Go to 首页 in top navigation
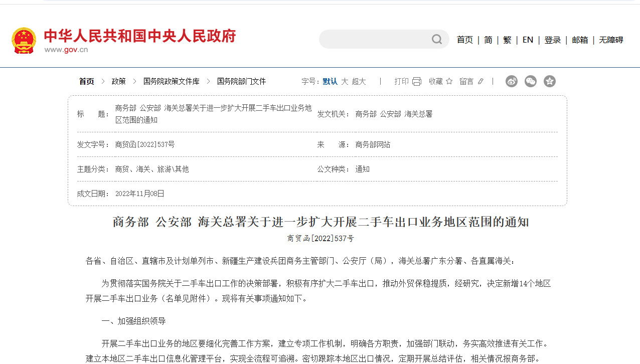Screen dimensions: 640x364 (465, 40)
